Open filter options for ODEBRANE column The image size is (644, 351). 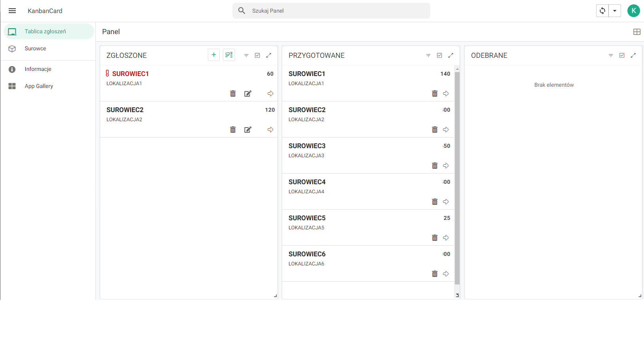pyautogui.click(x=611, y=55)
